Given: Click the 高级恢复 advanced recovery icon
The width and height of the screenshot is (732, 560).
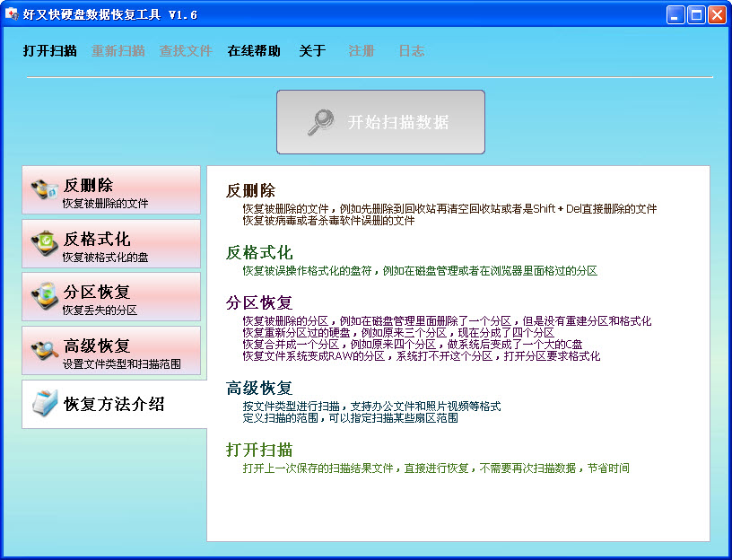Looking at the screenshot, I should pos(44,350).
